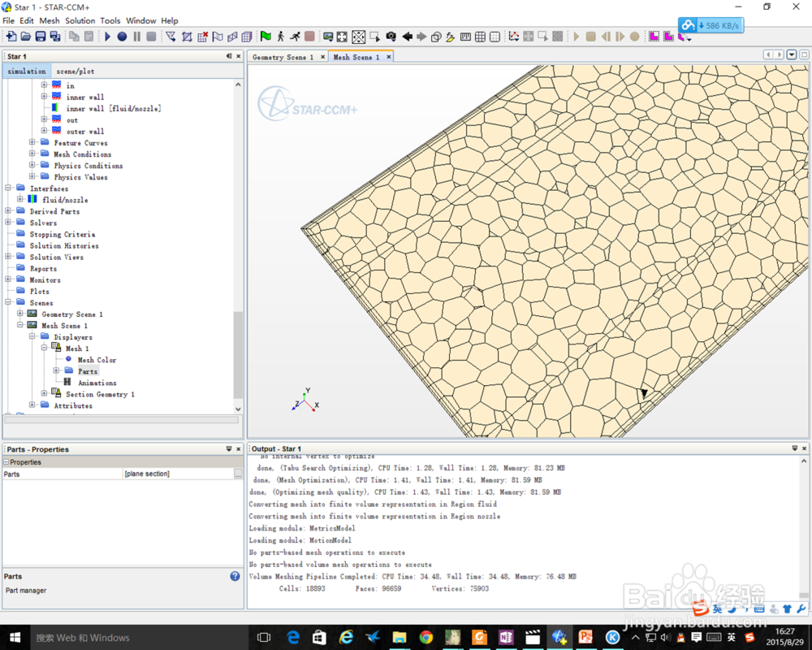Click the Make Scene Transparent cube icon

pyautogui.click(x=436, y=37)
